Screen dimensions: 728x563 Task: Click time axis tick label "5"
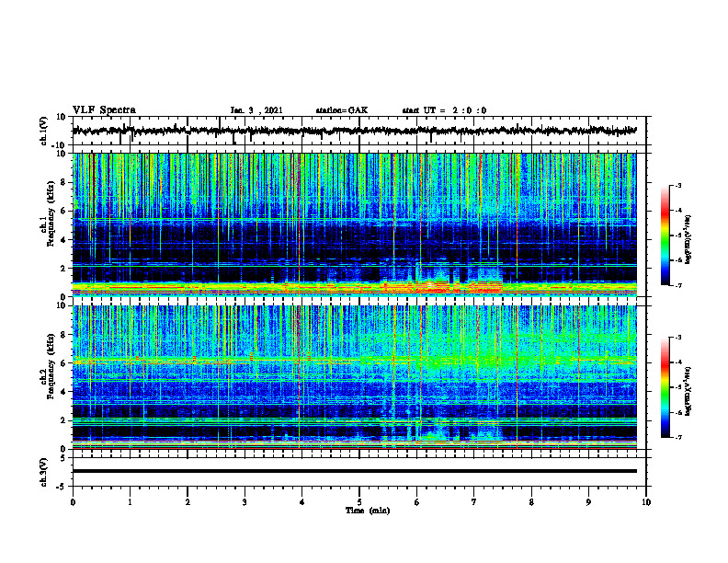(x=359, y=502)
